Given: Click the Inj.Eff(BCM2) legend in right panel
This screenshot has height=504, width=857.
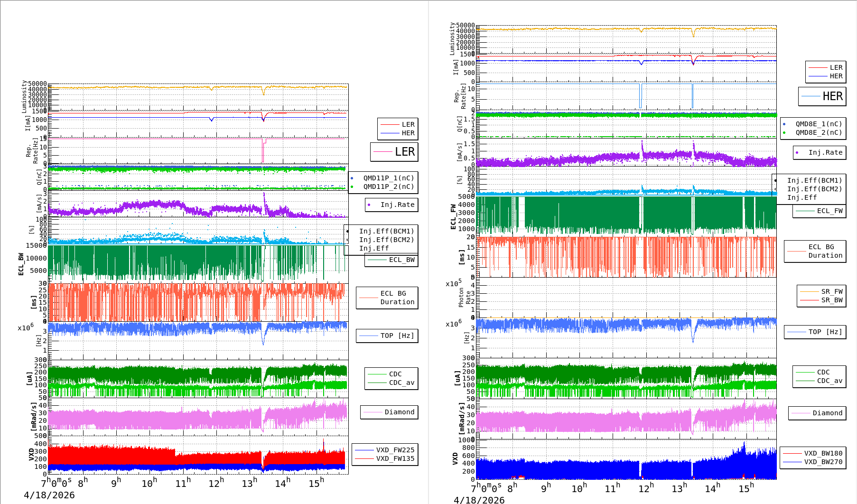Looking at the screenshot, I should click(814, 189).
